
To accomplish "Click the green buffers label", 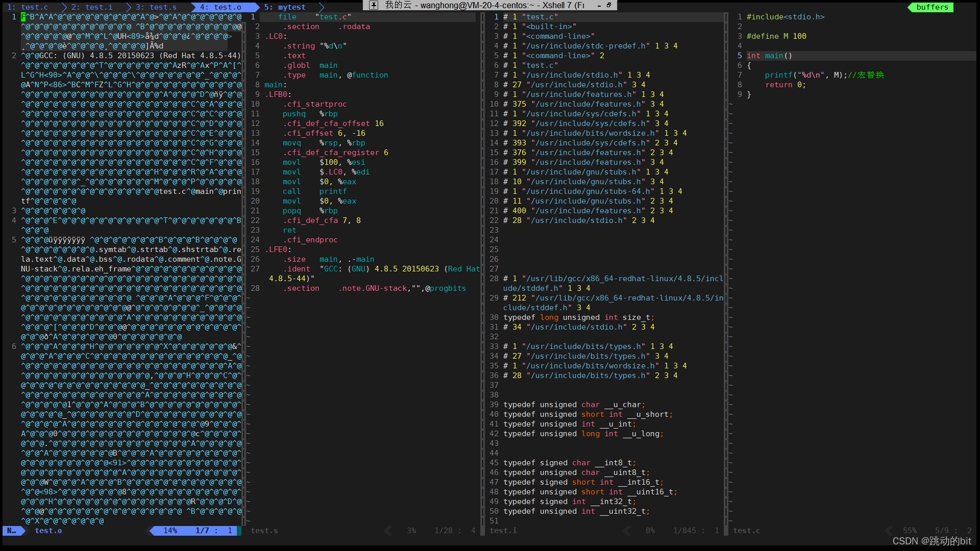I will pos(932,7).
